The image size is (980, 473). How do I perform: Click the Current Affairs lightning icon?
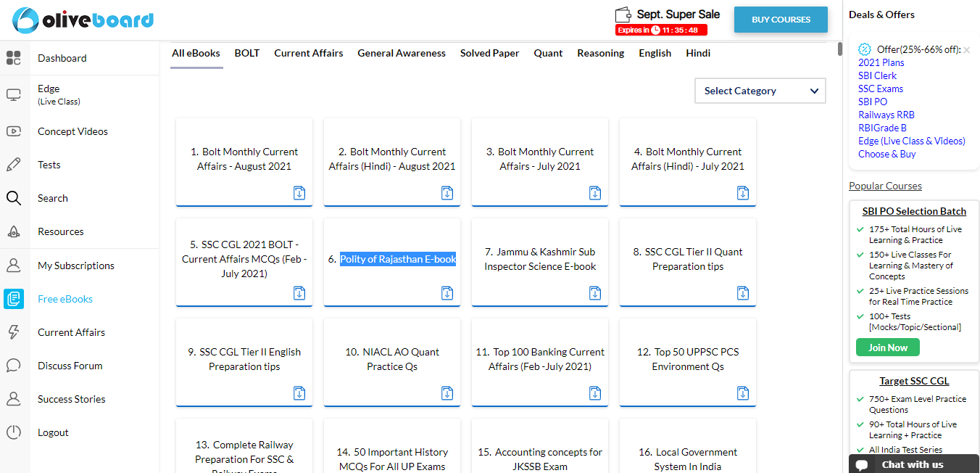coord(14,332)
